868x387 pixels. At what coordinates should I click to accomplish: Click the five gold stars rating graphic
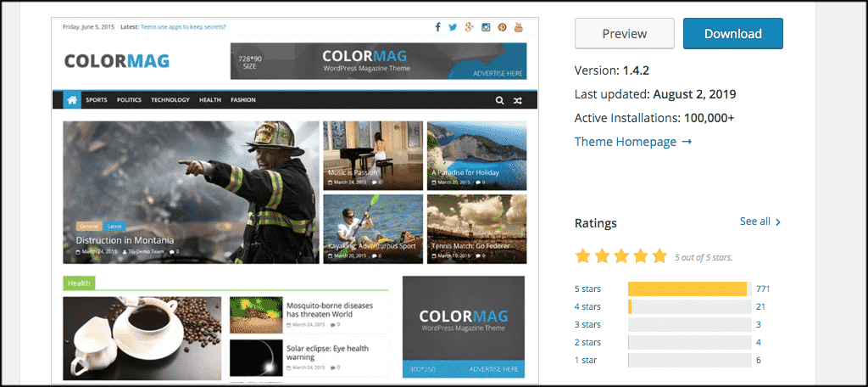coord(621,256)
